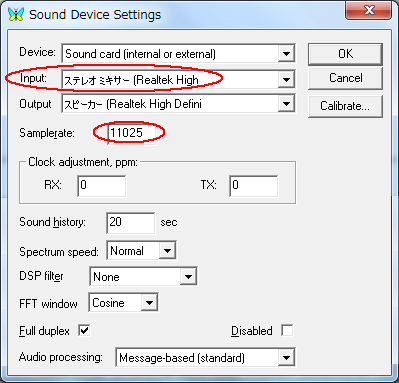Click the Samplerate field showing 11025
The height and width of the screenshot is (383, 399).
tap(131, 133)
